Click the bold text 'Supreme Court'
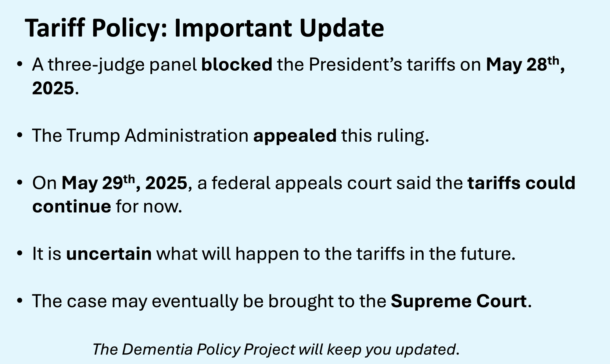The height and width of the screenshot is (364, 610). [x=459, y=301]
